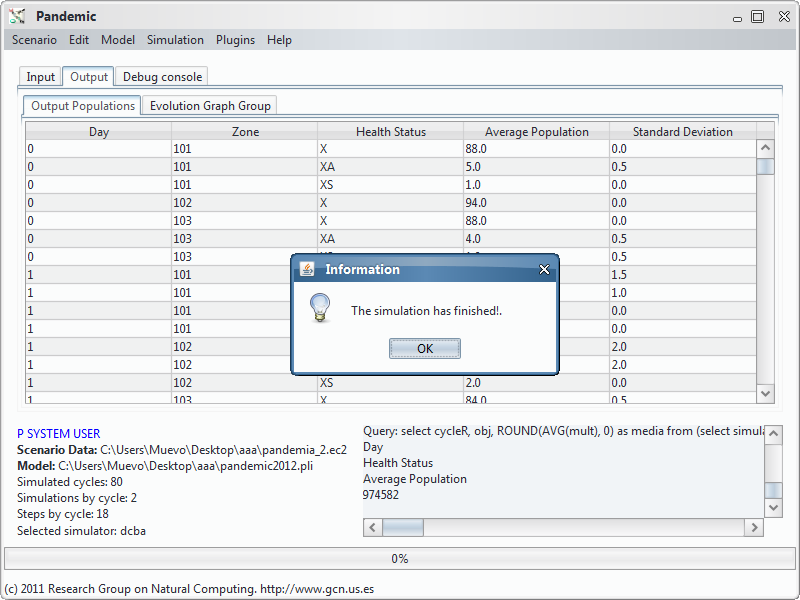This screenshot has width=800, height=600.
Task: Click Selected simulator: dcba text
Action: 81,531
